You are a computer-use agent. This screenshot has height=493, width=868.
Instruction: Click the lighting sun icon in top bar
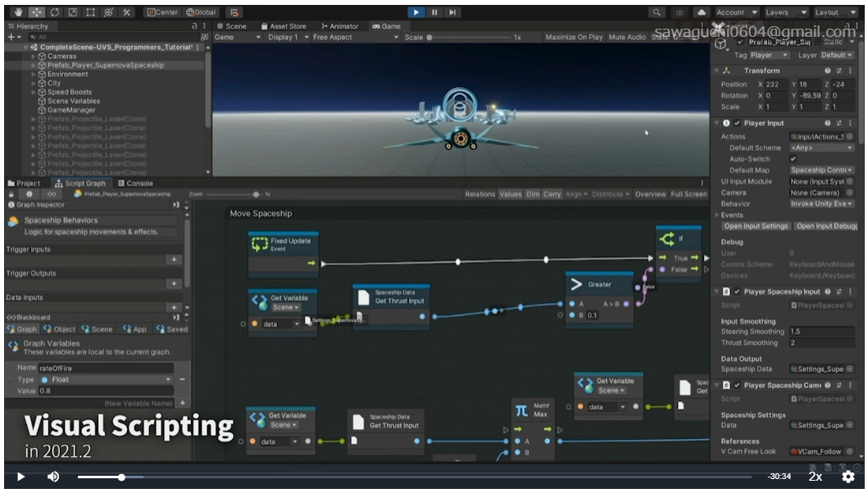(679, 12)
